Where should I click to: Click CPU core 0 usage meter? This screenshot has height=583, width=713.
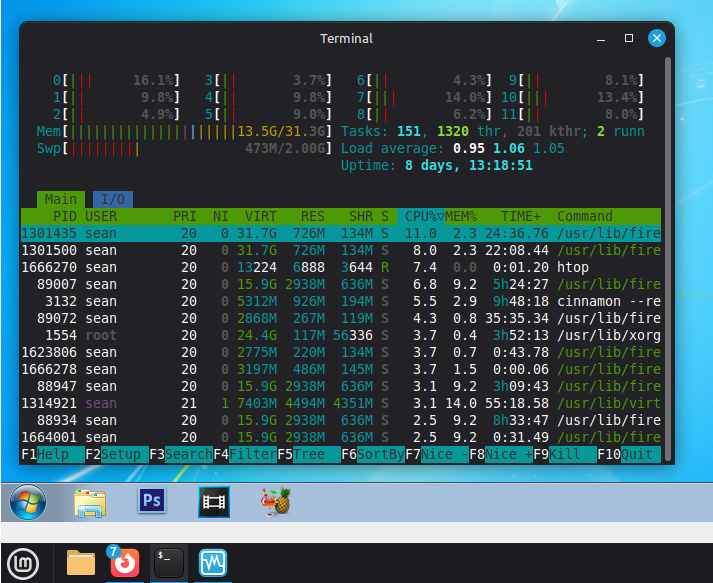pyautogui.click(x=116, y=80)
